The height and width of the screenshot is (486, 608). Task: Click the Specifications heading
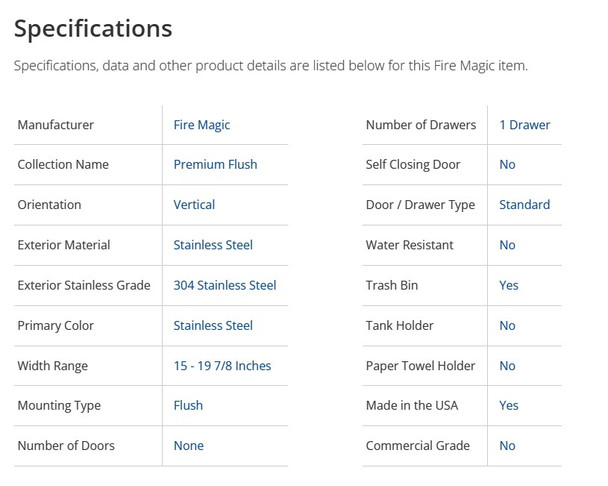click(93, 28)
